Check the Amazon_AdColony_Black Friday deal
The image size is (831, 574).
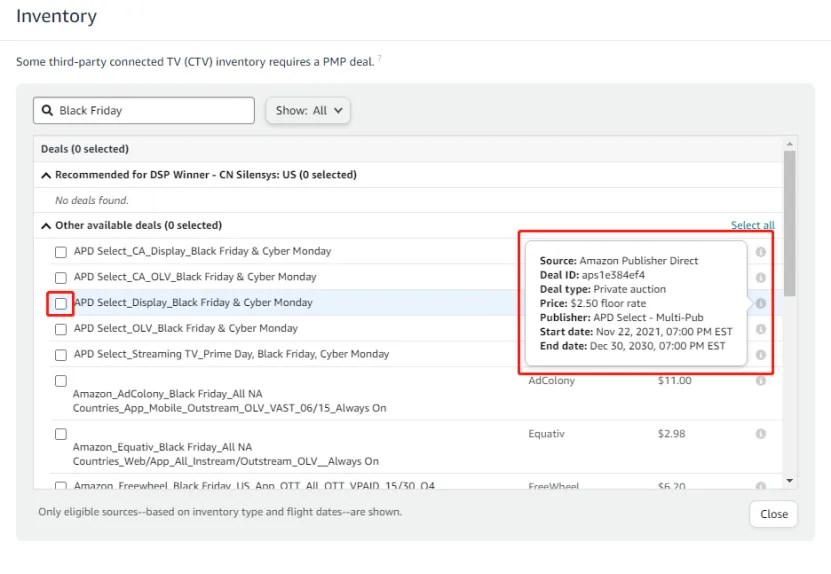point(61,381)
